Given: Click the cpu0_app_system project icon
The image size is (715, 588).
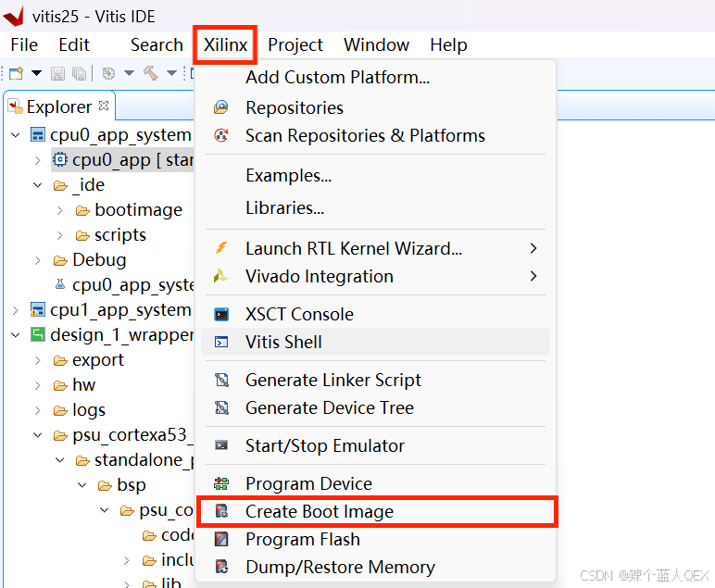Looking at the screenshot, I should click(37, 135).
